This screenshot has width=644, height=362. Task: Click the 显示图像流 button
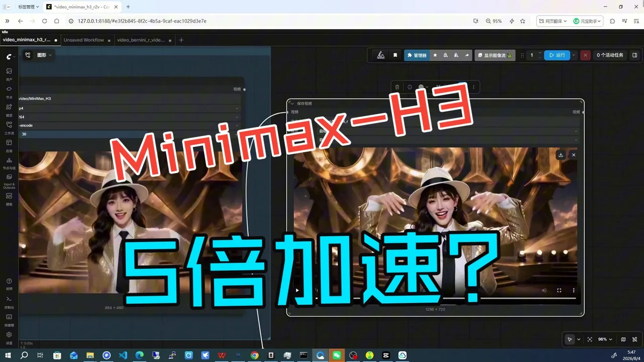pos(495,55)
